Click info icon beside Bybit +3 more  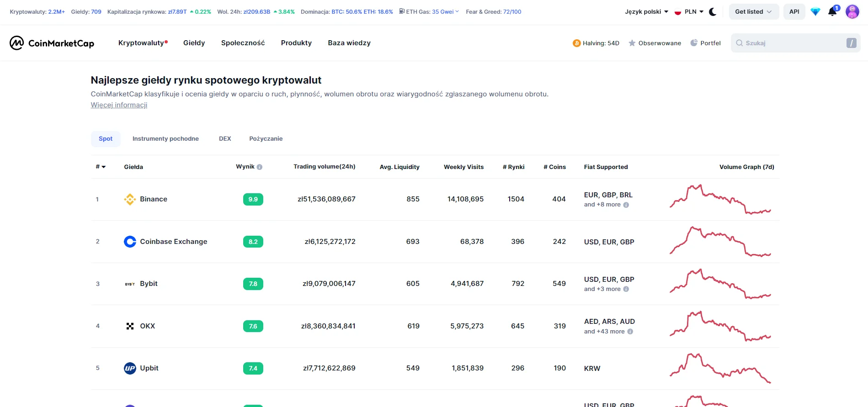click(x=626, y=289)
